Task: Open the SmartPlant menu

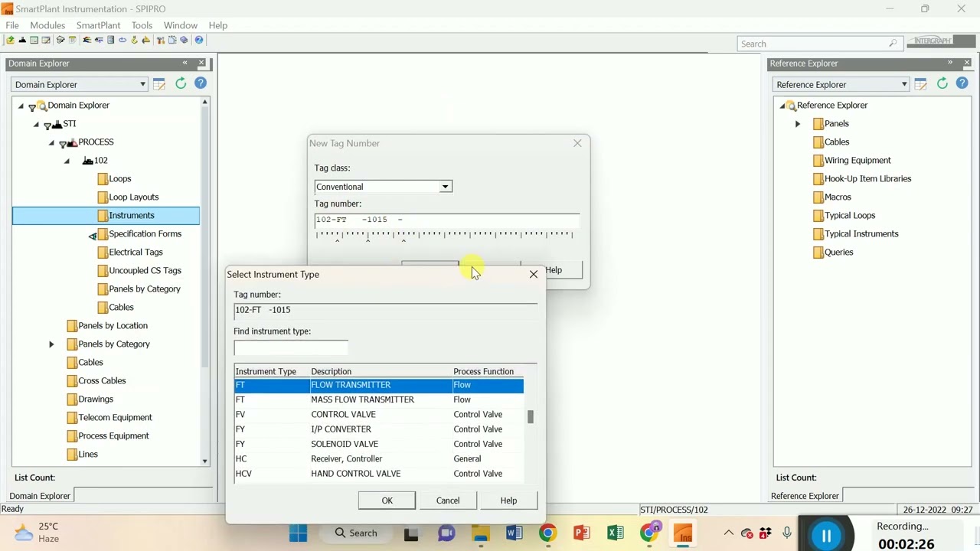Action: 98,25
